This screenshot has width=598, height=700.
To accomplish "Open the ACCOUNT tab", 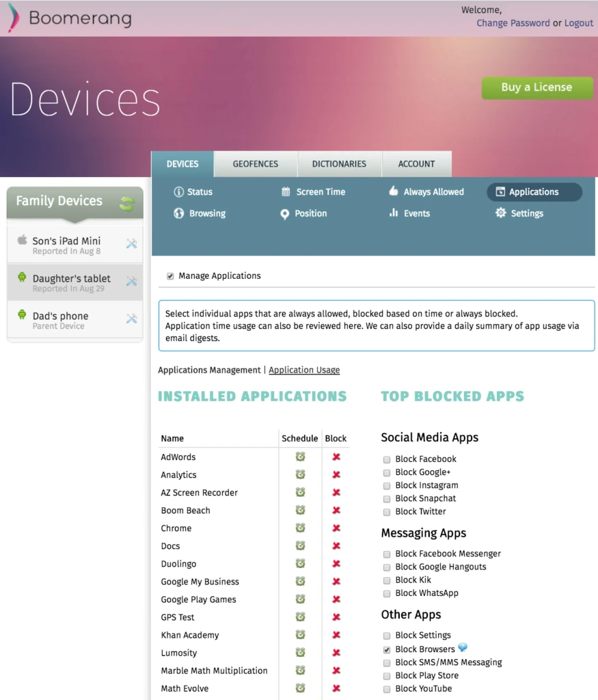I will tap(417, 164).
